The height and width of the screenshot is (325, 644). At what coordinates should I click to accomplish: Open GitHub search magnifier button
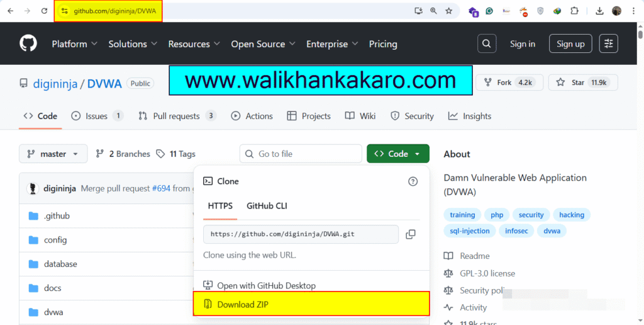coord(487,43)
